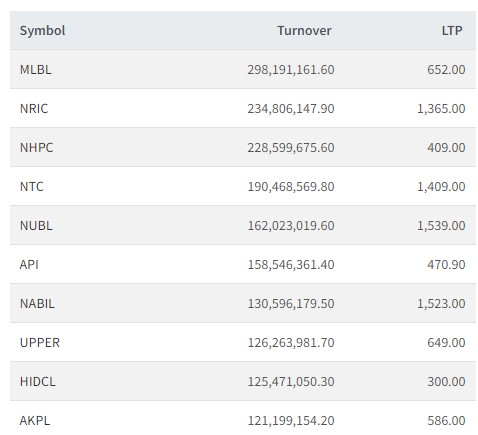
Task: Click turnover value 158,546,361.40
Action: (x=291, y=265)
